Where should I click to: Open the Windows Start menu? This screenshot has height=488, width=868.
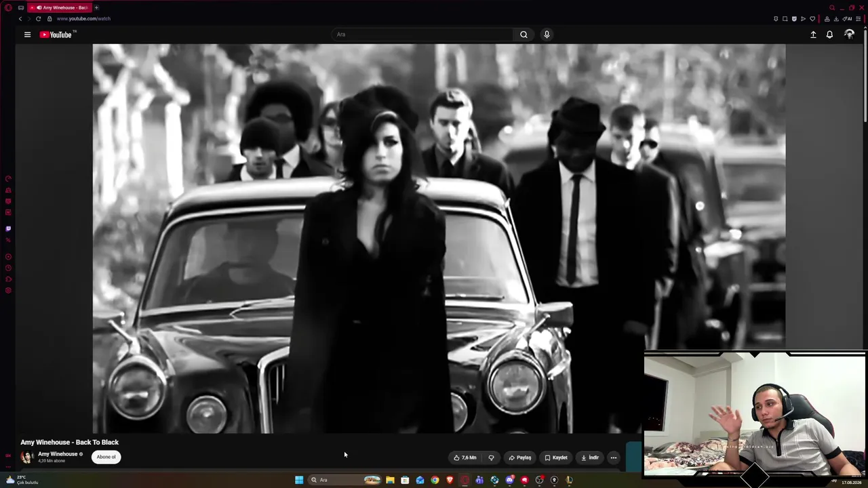[299, 480]
